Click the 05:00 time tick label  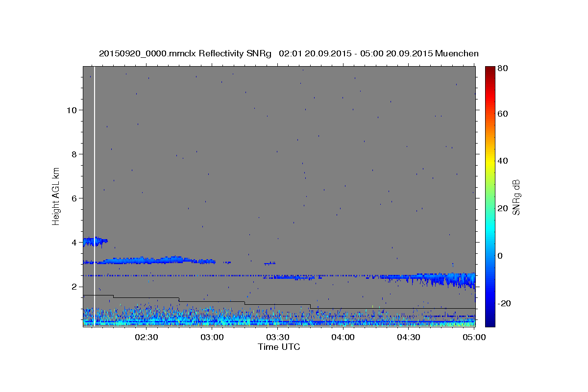click(474, 337)
